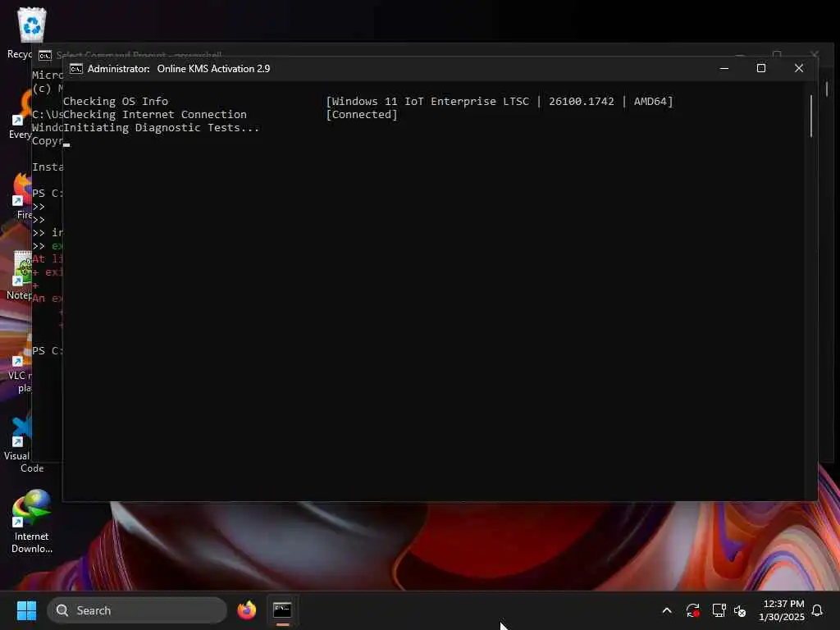Screen dimensions: 840x630
Task: Switch to Command Prompt taskbar icon
Action: [x=282, y=610]
